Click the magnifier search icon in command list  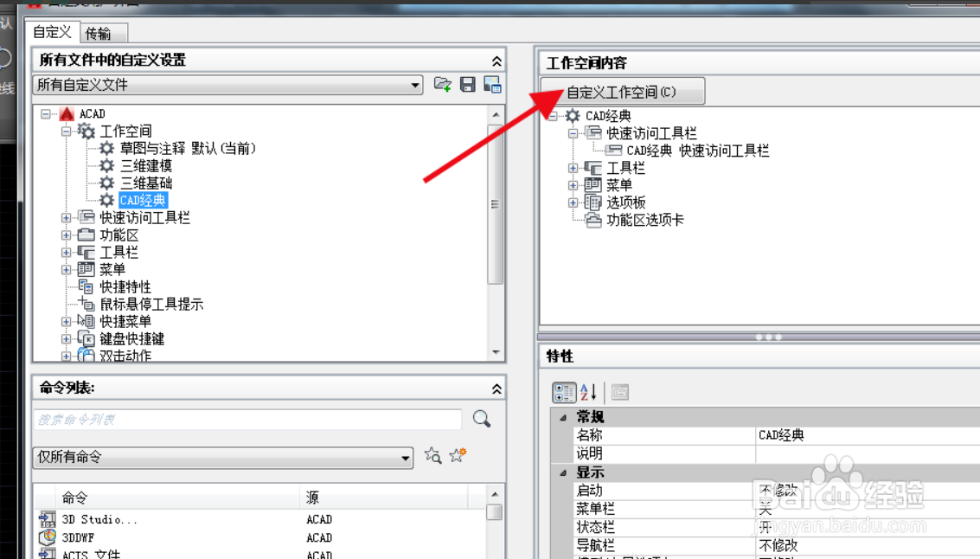[481, 419]
